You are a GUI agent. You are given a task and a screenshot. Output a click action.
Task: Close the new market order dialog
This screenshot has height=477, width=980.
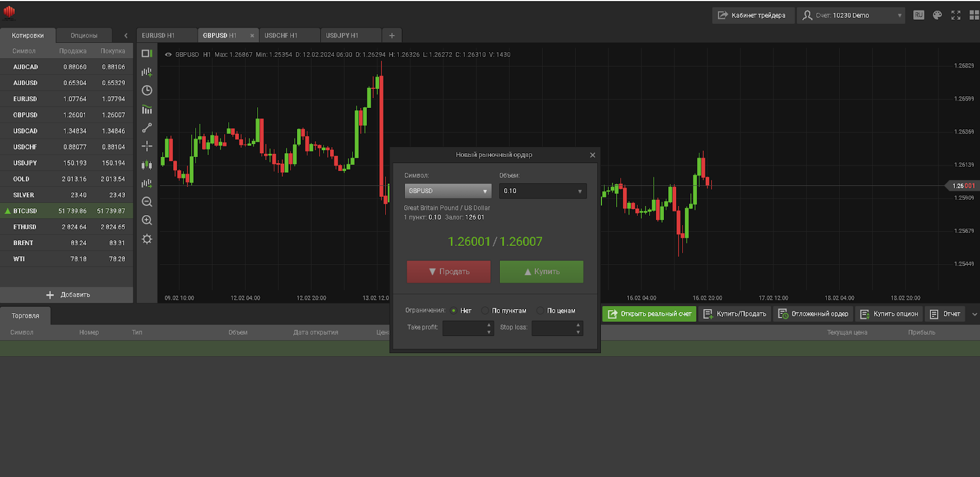pos(592,155)
